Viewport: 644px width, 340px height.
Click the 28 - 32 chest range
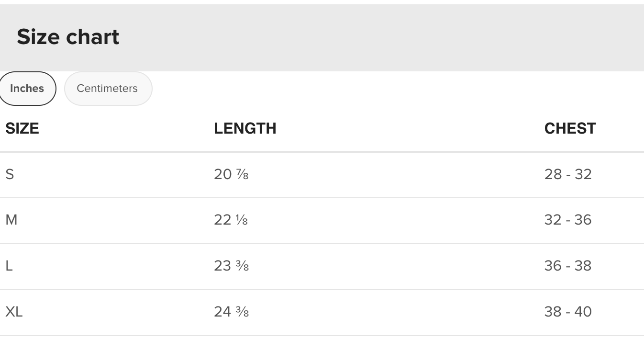point(568,174)
